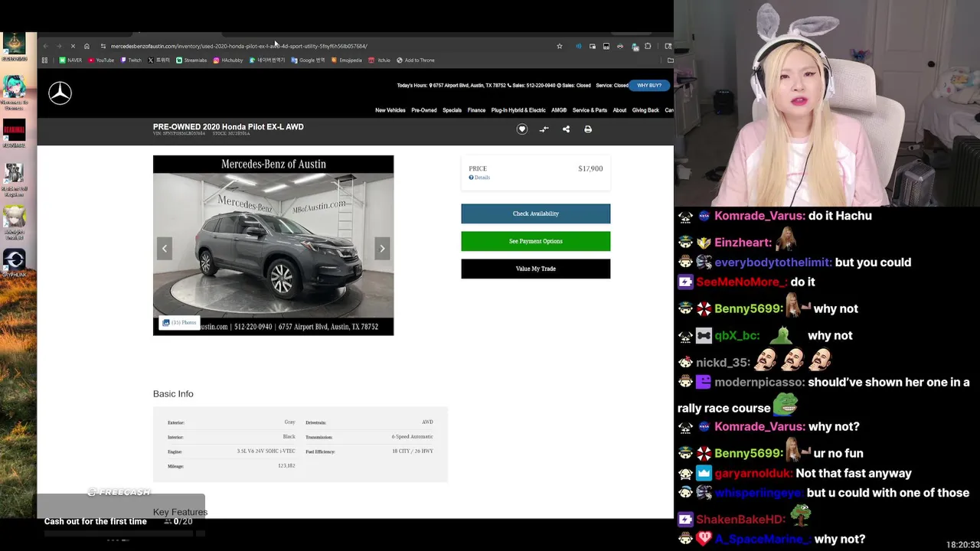Open the GRYPHLINK desktop shortcut
The width and height of the screenshot is (980, 551).
(14, 263)
